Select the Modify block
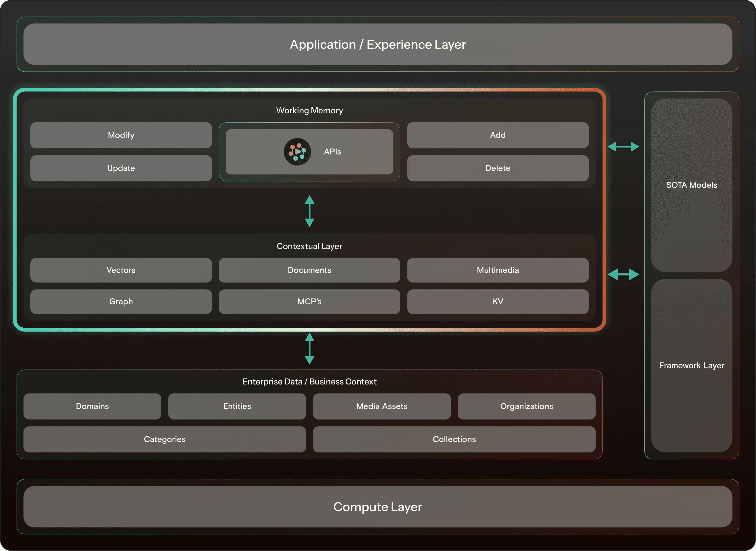 [x=121, y=135]
